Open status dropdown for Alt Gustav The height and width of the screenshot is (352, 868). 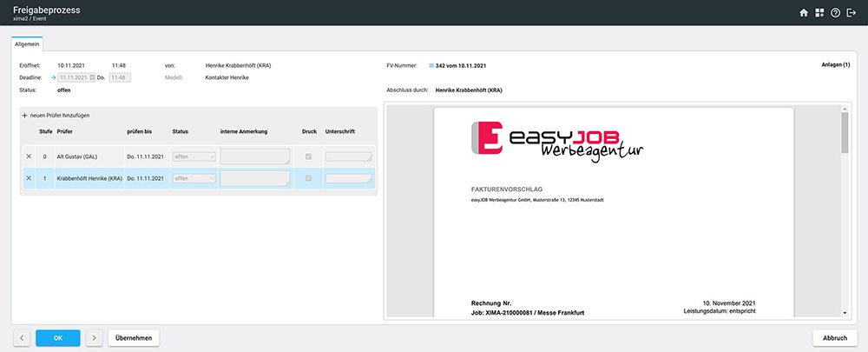coord(194,156)
